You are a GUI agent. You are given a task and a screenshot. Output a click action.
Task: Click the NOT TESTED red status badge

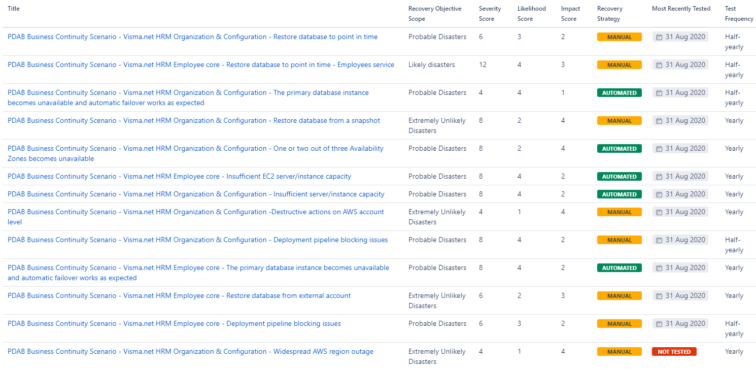(674, 352)
